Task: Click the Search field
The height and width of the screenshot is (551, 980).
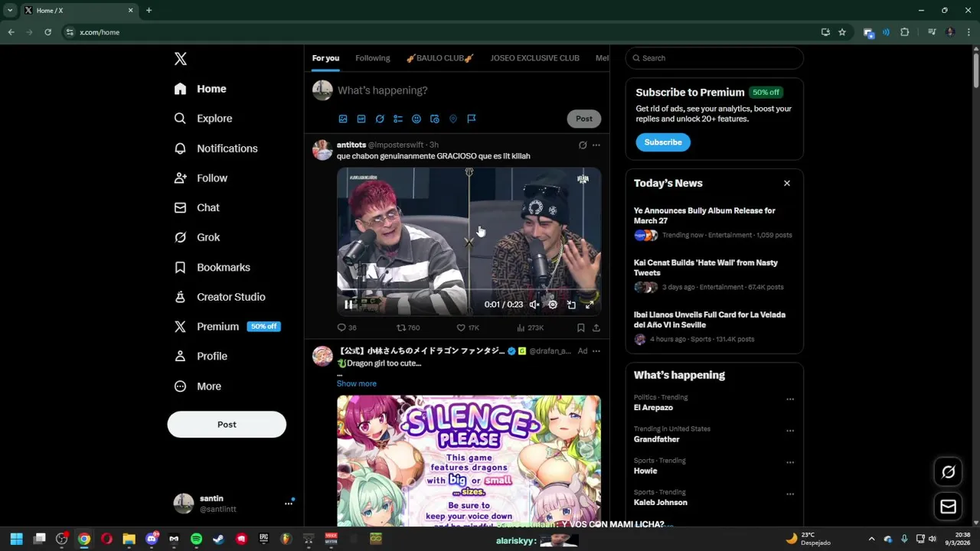Action: [714, 58]
